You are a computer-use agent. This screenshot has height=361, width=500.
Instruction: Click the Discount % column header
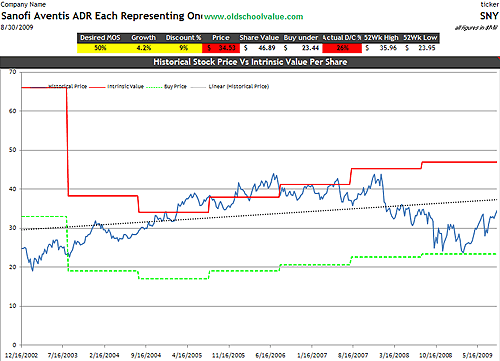[x=184, y=38]
